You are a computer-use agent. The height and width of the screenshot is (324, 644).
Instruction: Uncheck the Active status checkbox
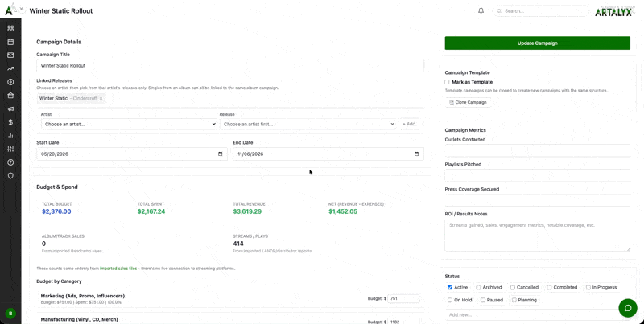pos(450,288)
